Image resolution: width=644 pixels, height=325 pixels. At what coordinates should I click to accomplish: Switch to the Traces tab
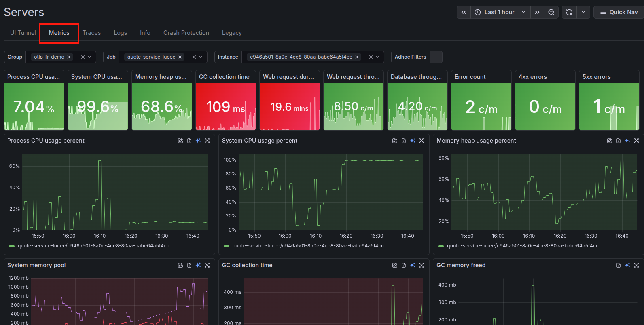(91, 33)
